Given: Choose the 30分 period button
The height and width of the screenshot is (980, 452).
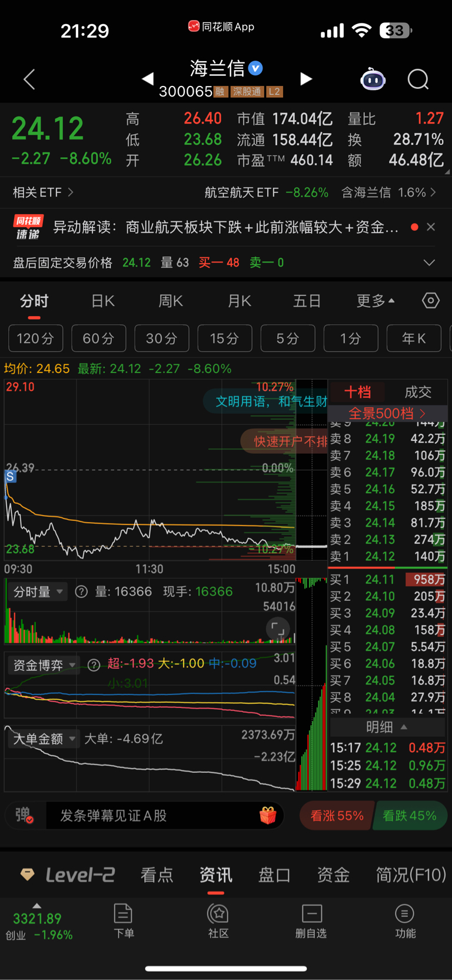Looking at the screenshot, I should pos(162,338).
